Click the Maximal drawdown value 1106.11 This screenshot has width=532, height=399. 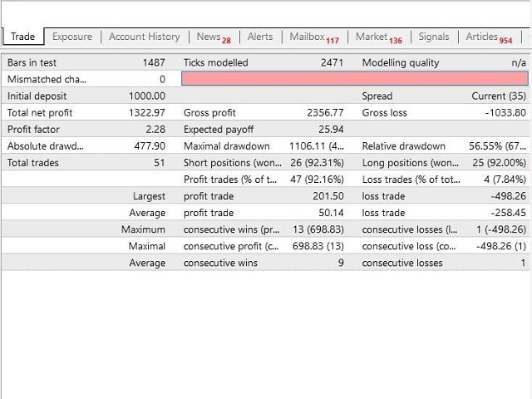(317, 146)
